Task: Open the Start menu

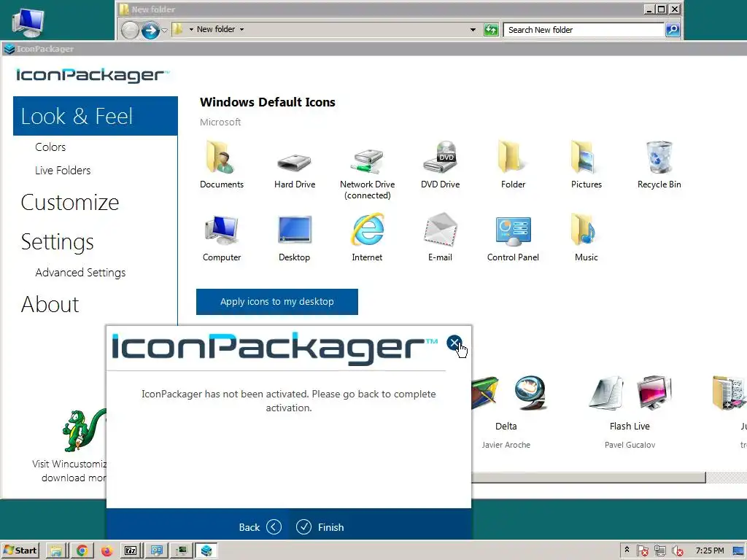Action: click(x=20, y=551)
